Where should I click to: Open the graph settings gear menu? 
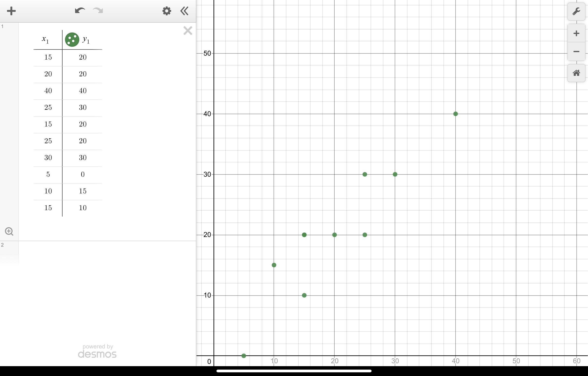[167, 11]
